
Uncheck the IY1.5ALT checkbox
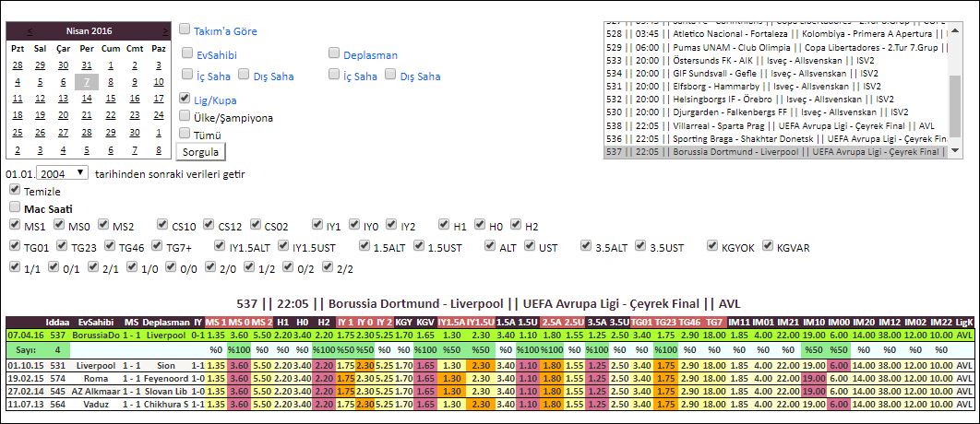(220, 245)
